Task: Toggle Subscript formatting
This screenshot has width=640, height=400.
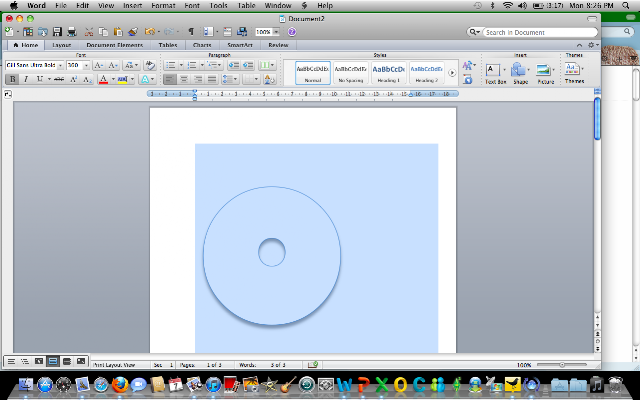Action: click(x=87, y=79)
